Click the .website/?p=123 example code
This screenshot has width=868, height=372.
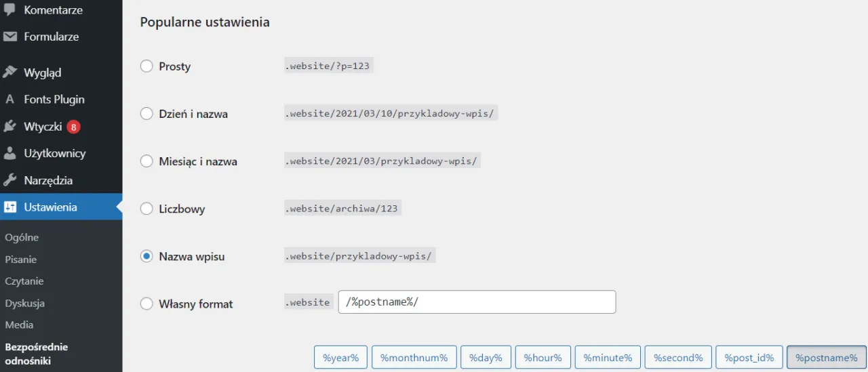(329, 66)
